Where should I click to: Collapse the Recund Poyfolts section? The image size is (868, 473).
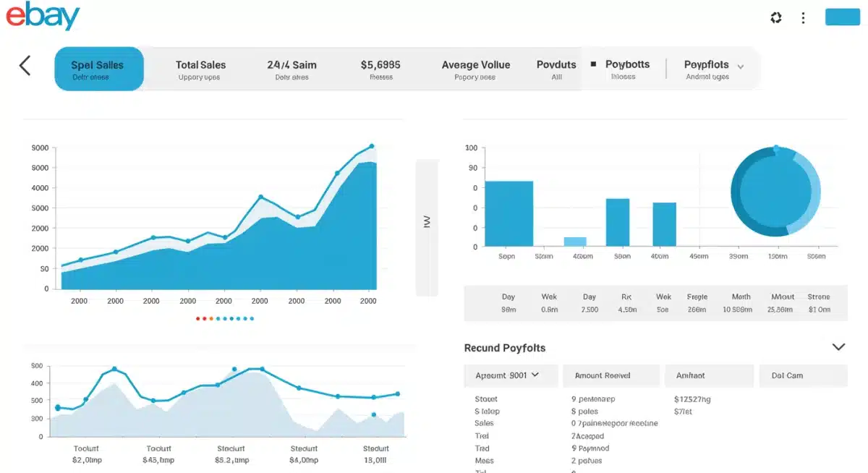(x=838, y=346)
